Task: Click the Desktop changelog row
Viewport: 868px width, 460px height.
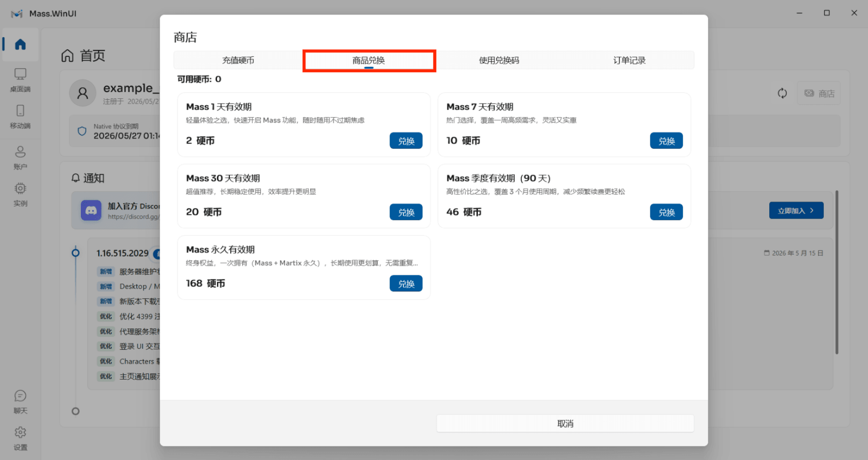Action: (x=129, y=286)
